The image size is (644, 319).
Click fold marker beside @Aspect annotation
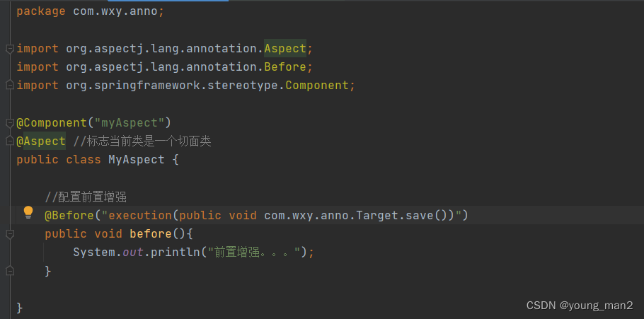coord(9,141)
